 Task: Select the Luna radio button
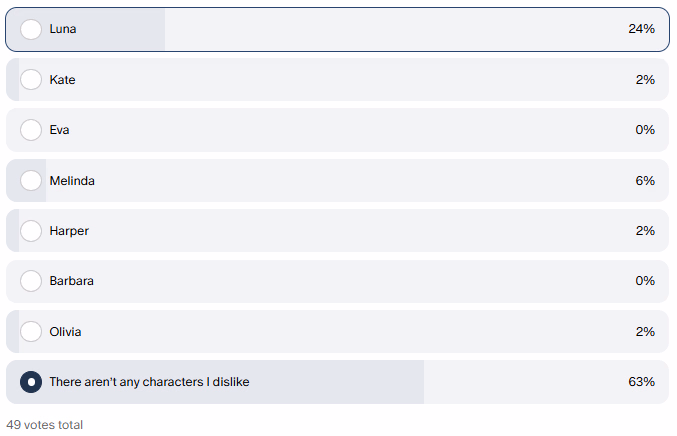point(31,29)
